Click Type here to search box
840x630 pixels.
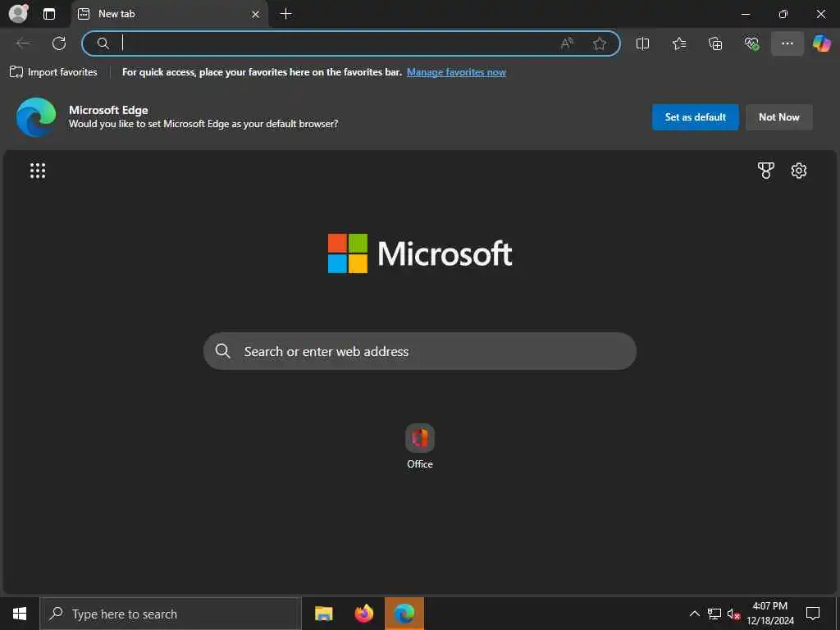[x=171, y=614]
